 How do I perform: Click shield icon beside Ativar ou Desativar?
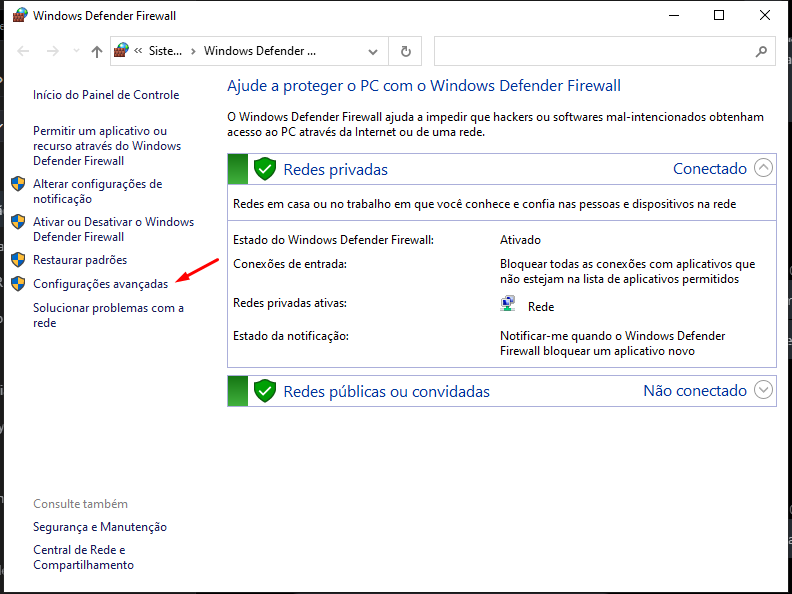[18, 222]
